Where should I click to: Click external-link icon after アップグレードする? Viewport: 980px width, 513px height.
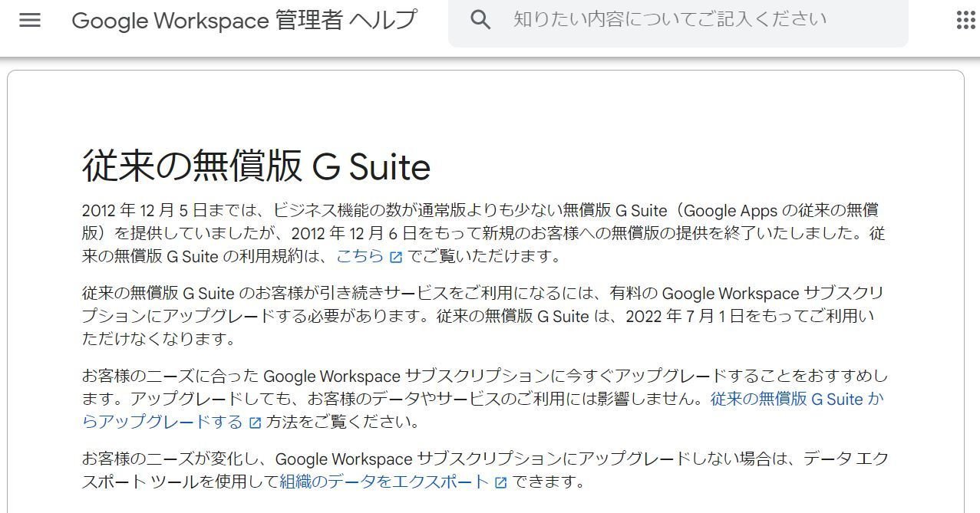coord(256,423)
